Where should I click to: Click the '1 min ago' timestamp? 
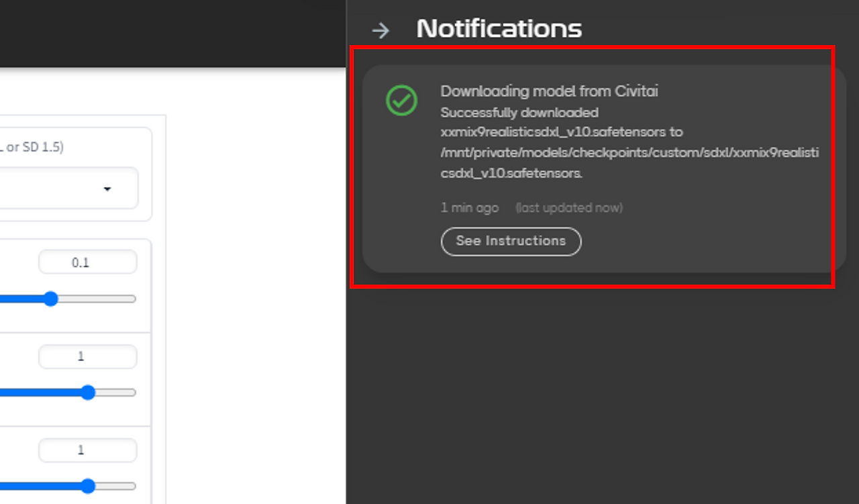[x=470, y=207]
